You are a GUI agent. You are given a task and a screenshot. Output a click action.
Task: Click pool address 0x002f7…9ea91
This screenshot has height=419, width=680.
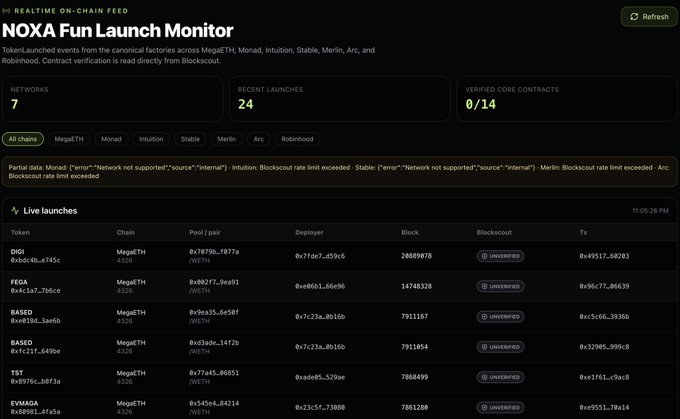tap(214, 282)
